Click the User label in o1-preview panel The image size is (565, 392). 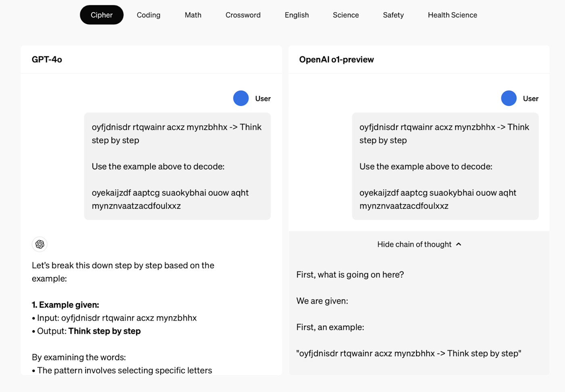coord(531,99)
